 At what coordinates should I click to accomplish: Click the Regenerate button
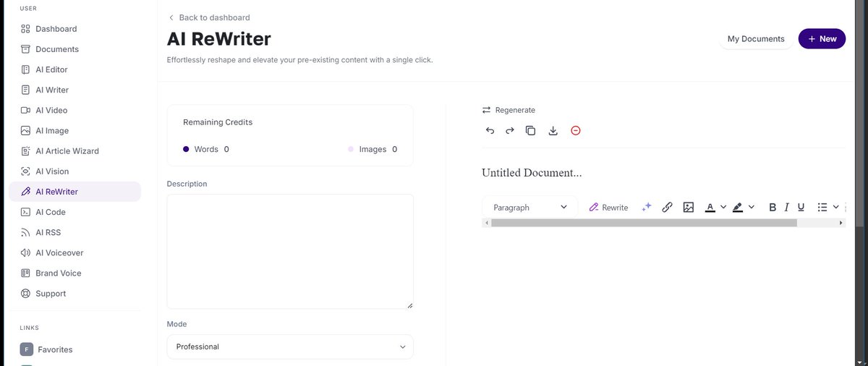tap(509, 110)
